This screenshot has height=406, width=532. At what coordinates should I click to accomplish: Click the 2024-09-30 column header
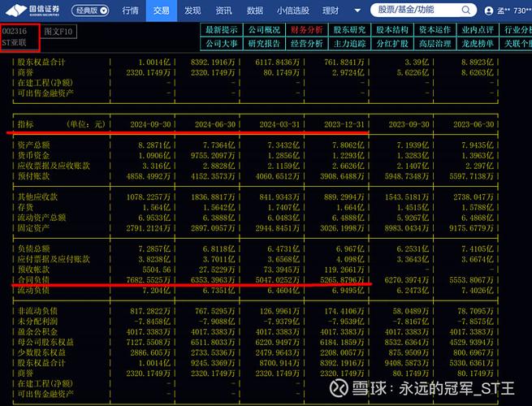pyautogui.click(x=150, y=124)
